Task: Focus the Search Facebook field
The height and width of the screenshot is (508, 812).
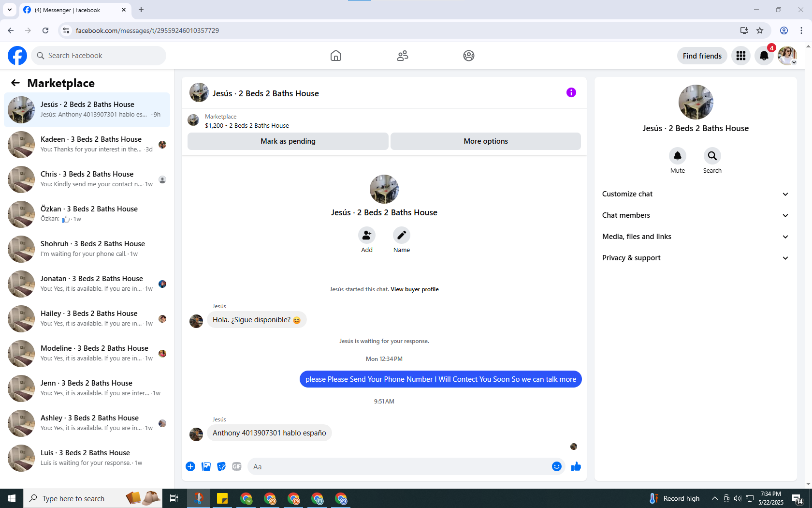Action: tap(99, 56)
